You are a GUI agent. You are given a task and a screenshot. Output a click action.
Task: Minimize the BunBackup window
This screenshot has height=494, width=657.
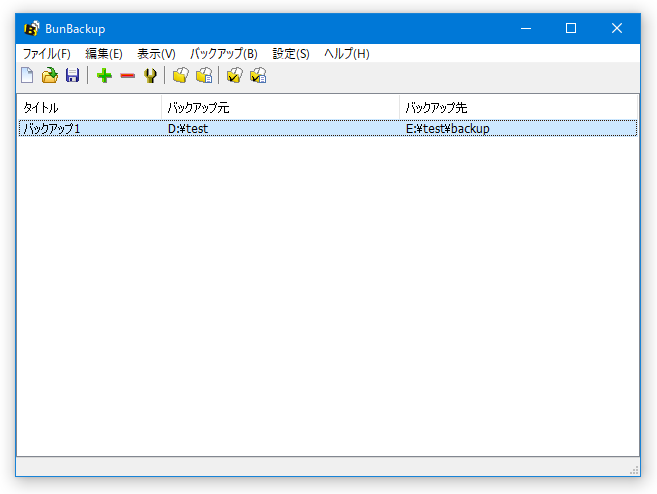click(526, 28)
